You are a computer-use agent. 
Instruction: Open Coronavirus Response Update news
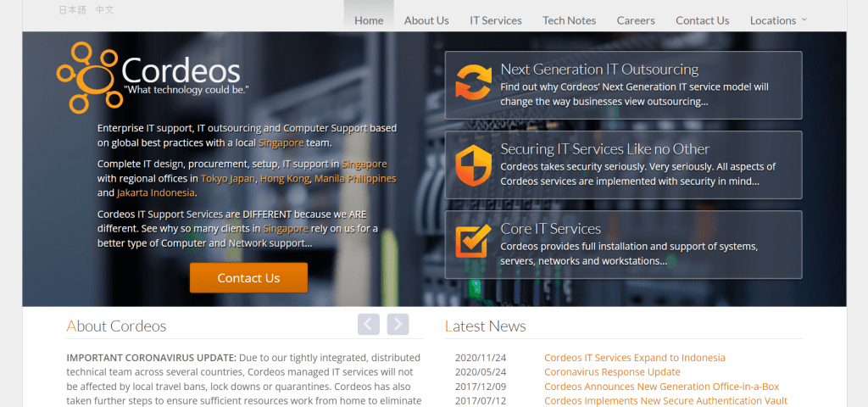tap(612, 372)
